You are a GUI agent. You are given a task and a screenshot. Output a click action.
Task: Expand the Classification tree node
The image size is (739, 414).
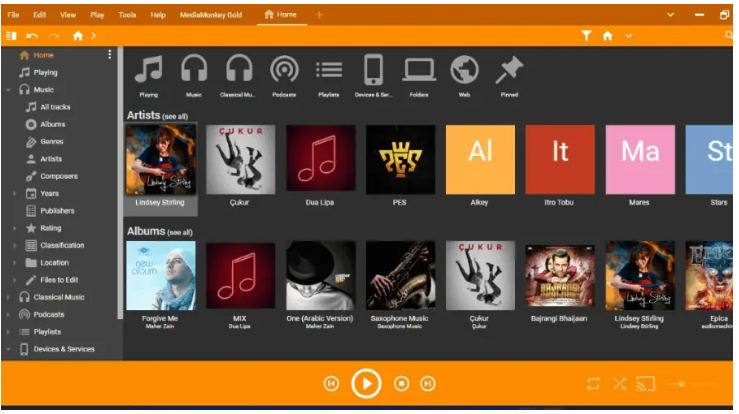coord(15,245)
